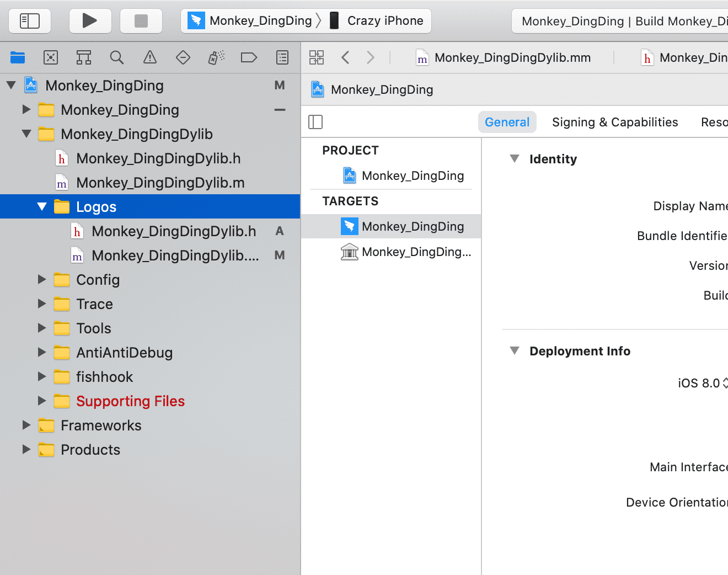The width and height of the screenshot is (728, 575).
Task: Select the first Monkey_DingDing folder row
Action: 150,110
